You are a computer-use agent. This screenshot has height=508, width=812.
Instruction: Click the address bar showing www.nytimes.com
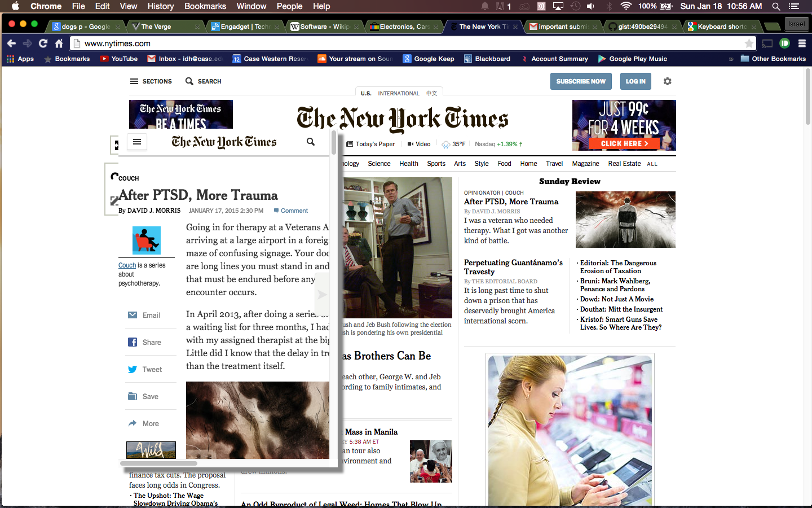tap(413, 43)
